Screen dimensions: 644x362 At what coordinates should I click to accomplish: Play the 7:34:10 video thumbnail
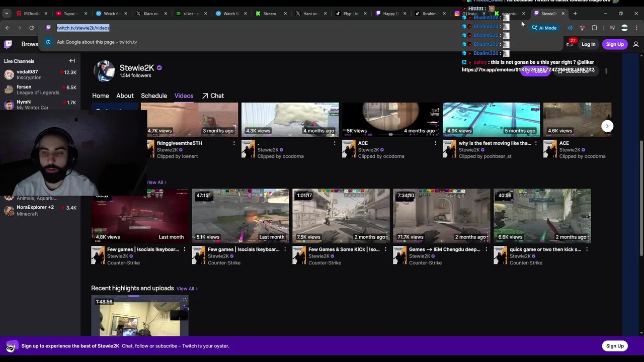441,216
